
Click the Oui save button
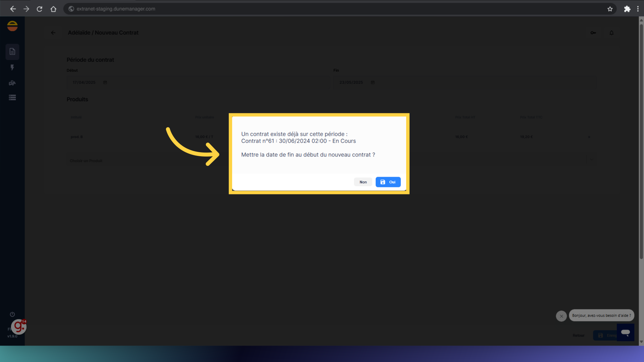tap(388, 182)
